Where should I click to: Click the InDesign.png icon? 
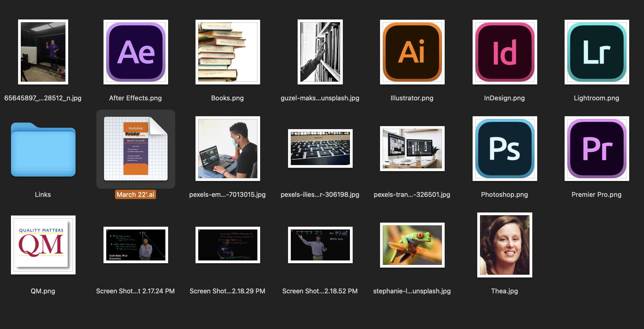504,52
